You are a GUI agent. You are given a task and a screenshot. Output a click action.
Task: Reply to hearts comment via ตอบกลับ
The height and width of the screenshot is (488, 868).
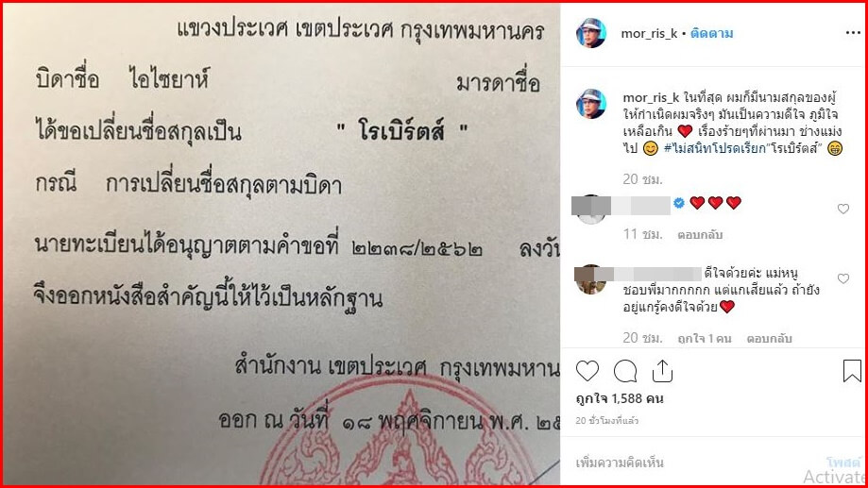point(700,235)
